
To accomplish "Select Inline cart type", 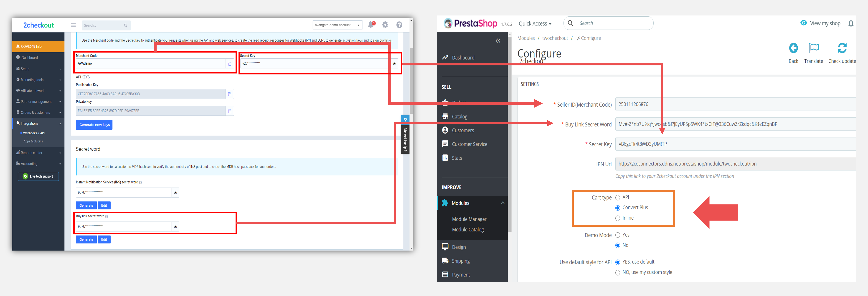I will pos(618,218).
